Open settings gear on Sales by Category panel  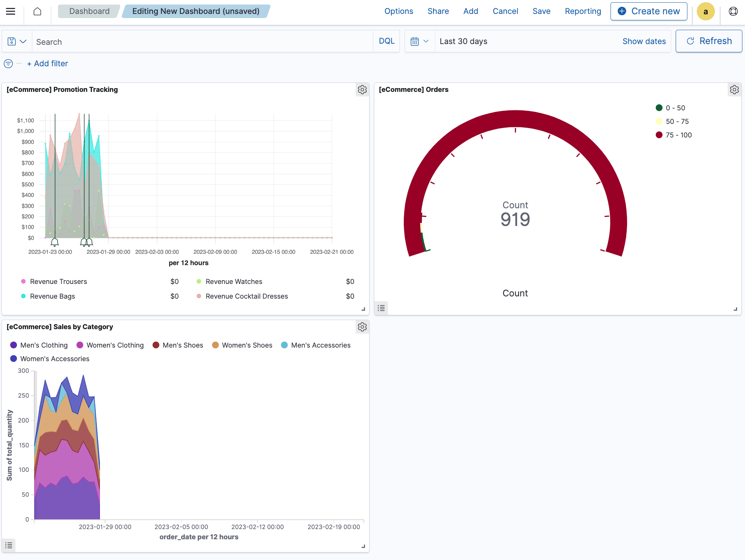362,327
